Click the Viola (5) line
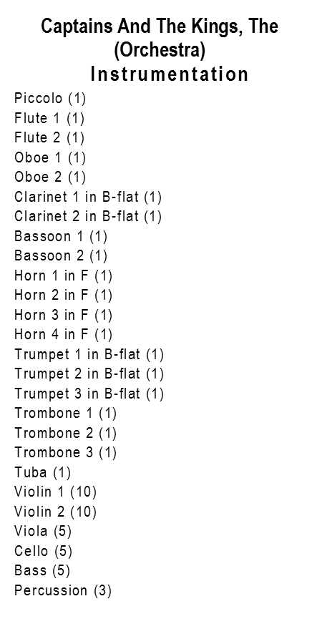This screenshot has height=644, width=322. tap(43, 532)
